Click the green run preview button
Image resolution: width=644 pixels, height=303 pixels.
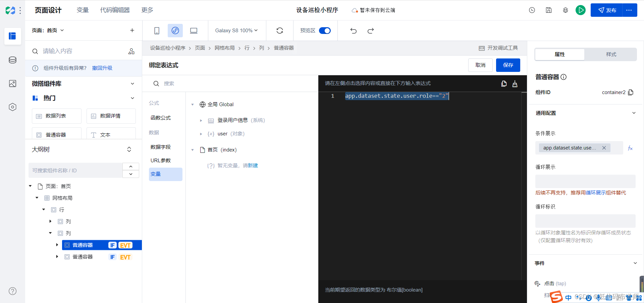581,10
